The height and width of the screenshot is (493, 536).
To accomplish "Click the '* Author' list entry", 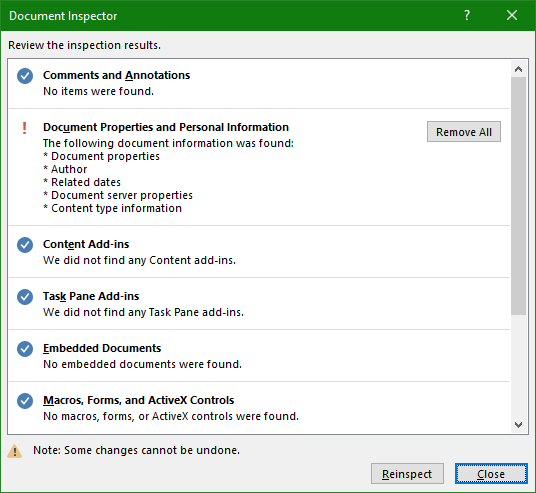I will pos(65,169).
